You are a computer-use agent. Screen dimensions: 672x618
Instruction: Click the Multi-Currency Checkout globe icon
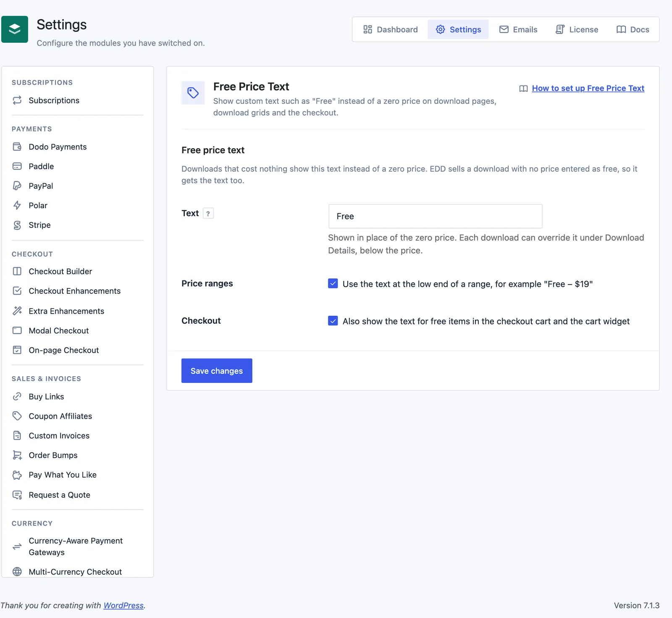pos(17,572)
